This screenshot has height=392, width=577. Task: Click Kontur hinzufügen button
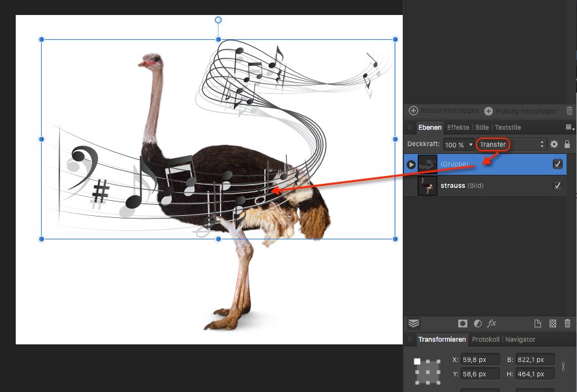click(444, 111)
